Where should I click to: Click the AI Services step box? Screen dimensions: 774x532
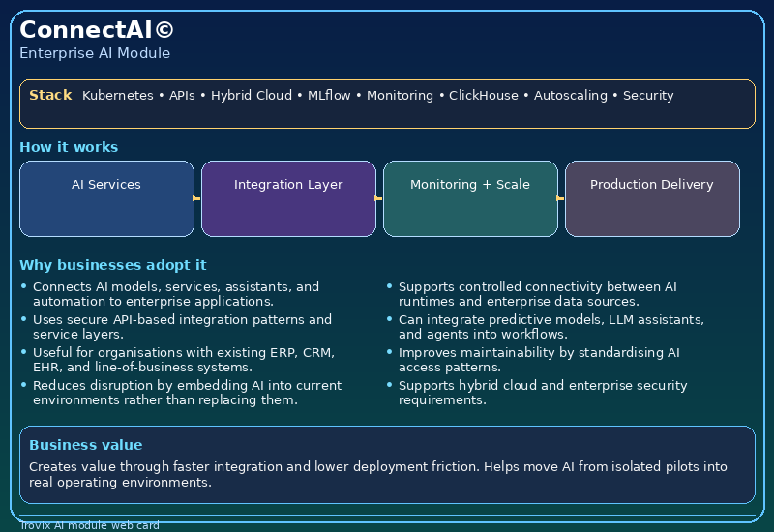[x=106, y=198]
